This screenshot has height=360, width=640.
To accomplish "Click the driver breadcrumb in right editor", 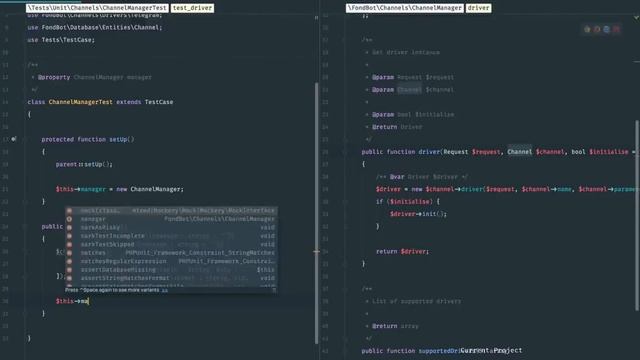I will (478, 8).
